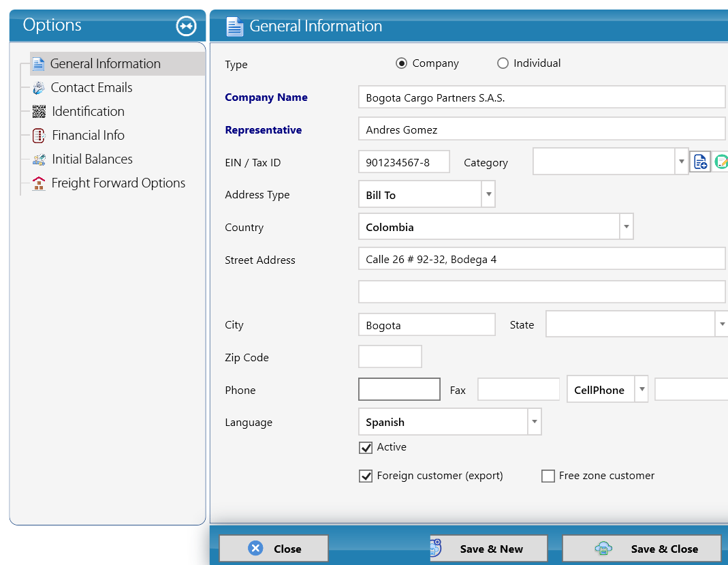The width and height of the screenshot is (728, 565).
Task: Click the Contact Emails icon
Action: click(39, 87)
